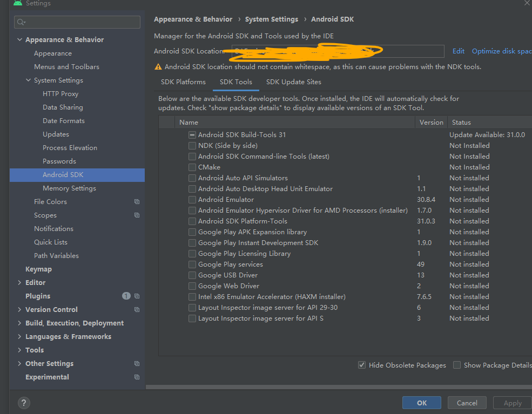
Task: Expand Build, Execution, Deployment settings
Action: [x=20, y=323]
